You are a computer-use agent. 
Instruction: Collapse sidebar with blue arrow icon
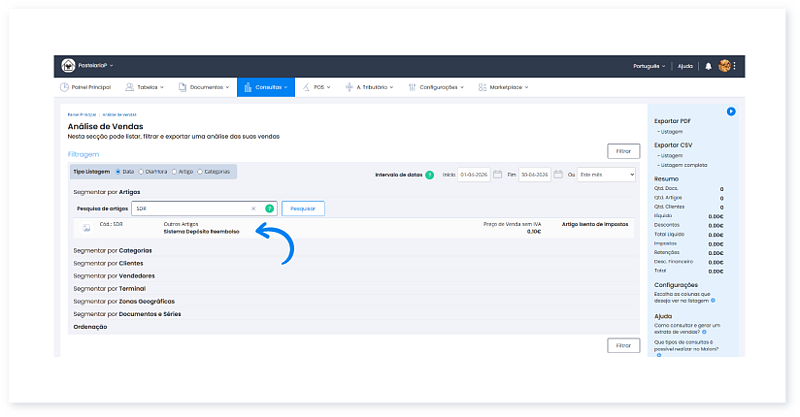point(731,111)
